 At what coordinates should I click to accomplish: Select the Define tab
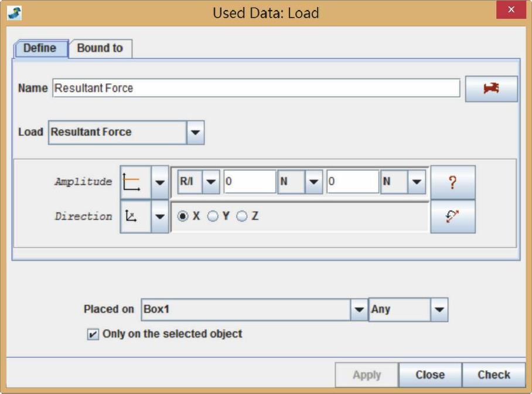40,49
